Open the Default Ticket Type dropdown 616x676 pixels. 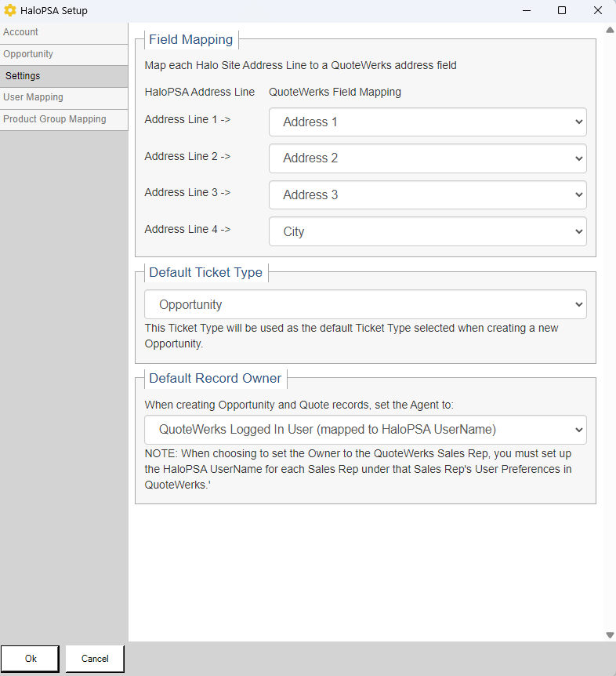coord(365,305)
